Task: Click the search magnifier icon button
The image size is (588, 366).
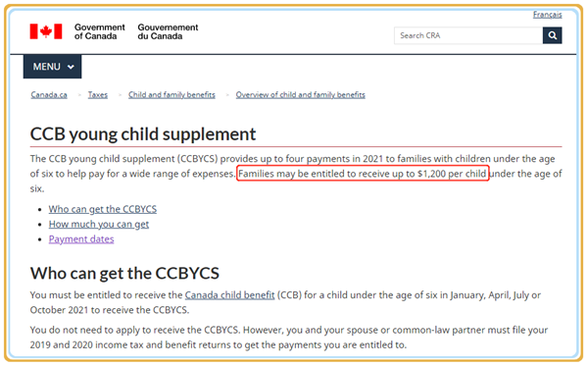Action: tap(552, 35)
